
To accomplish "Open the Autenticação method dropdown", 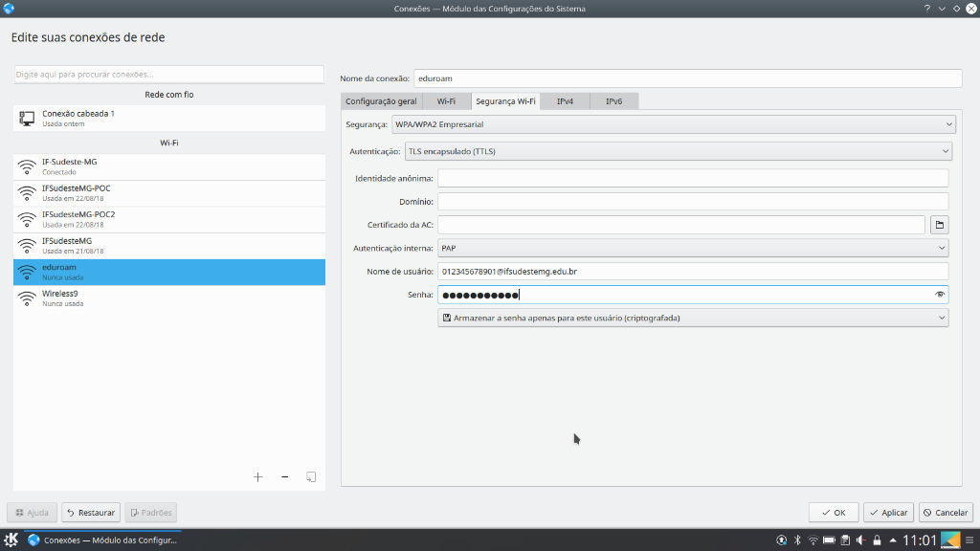I will pos(678,151).
